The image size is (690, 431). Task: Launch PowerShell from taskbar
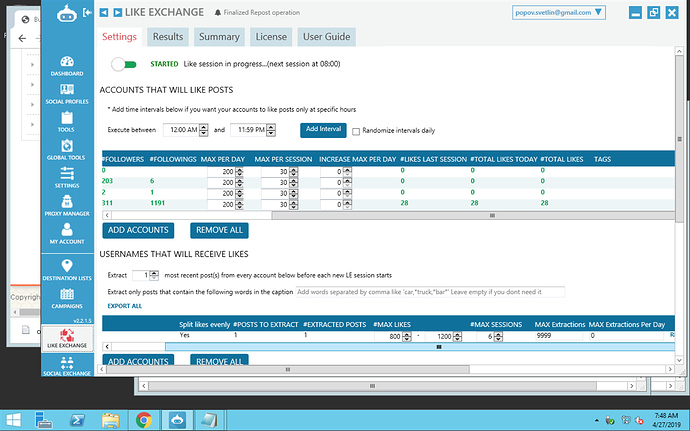click(x=77, y=420)
